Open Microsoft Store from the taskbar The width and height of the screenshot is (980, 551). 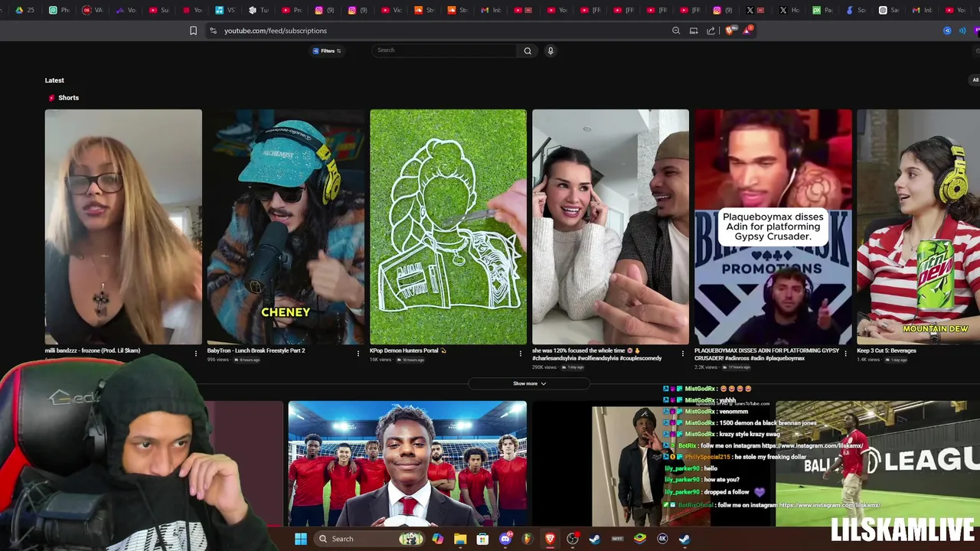point(482,539)
